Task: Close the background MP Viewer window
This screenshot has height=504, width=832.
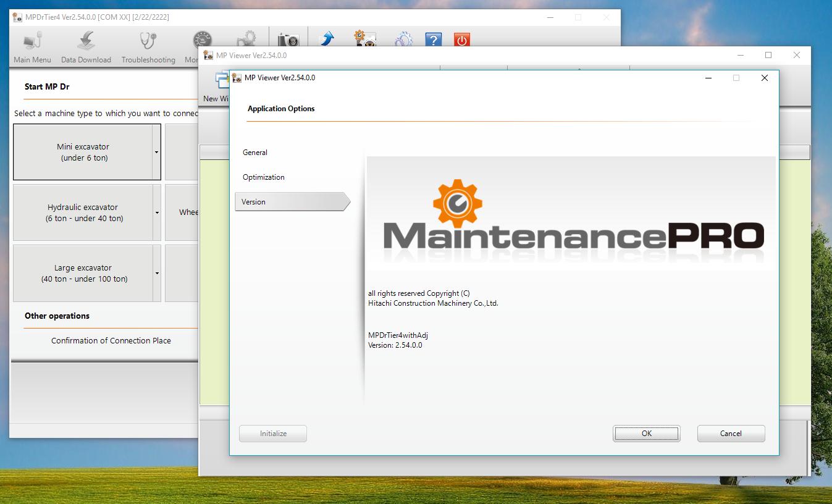Action: click(797, 55)
